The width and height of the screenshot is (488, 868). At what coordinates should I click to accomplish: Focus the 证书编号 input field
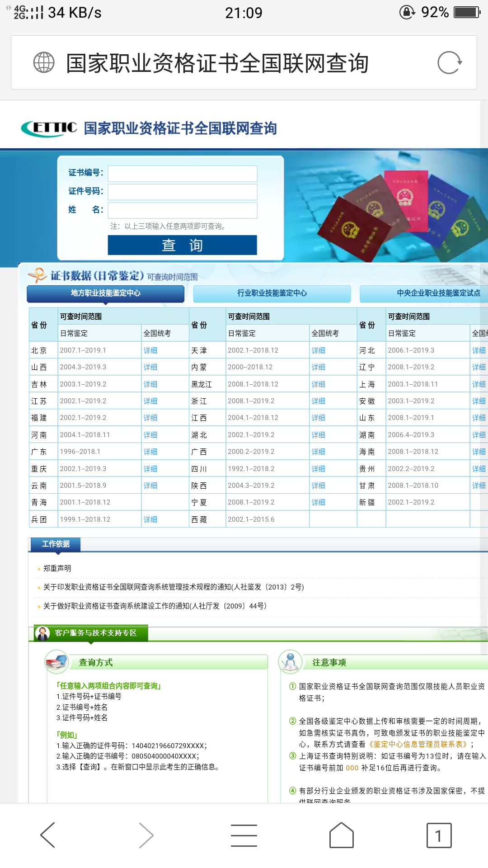click(x=183, y=174)
